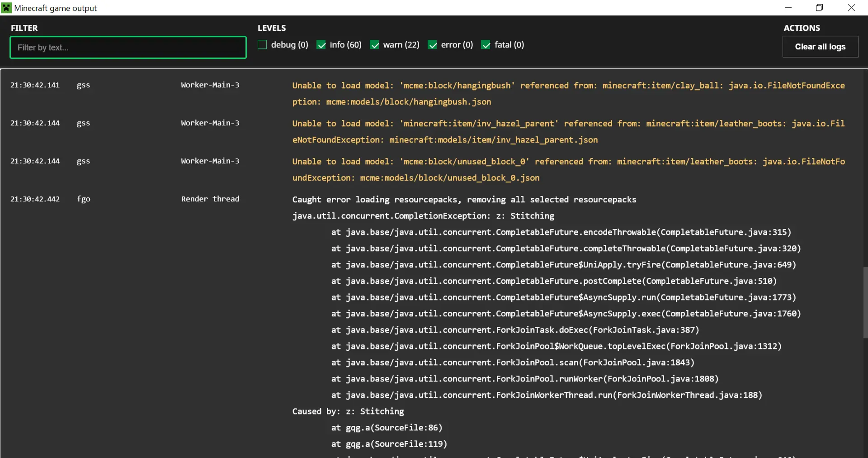This screenshot has width=868, height=458.
Task: Click 'Caught error loading resourcepacks' line
Action: pos(464,200)
